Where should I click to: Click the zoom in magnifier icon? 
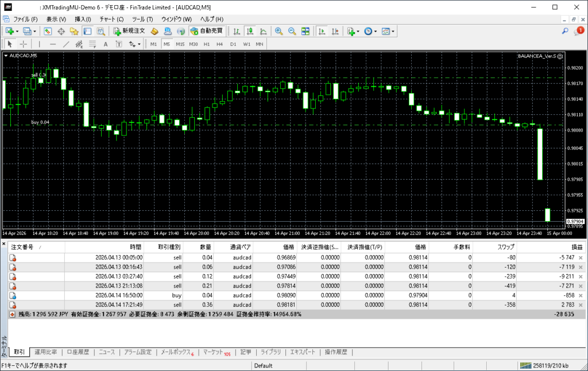(x=278, y=31)
